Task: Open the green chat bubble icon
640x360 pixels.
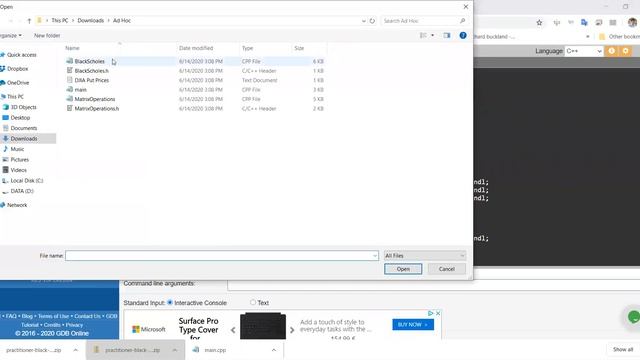Action: pos(633,317)
